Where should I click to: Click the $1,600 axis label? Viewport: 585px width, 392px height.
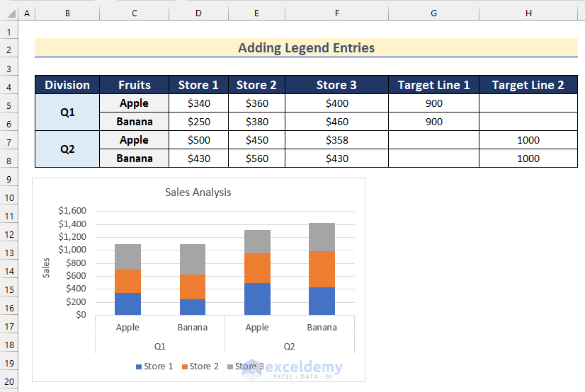[72, 211]
